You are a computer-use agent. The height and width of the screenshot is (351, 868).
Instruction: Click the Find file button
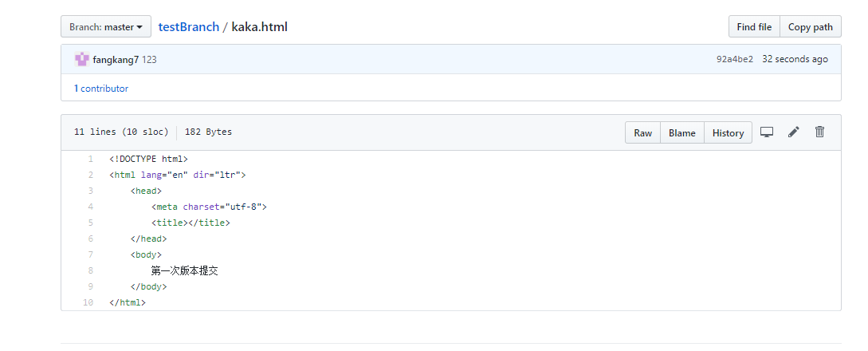pos(754,26)
